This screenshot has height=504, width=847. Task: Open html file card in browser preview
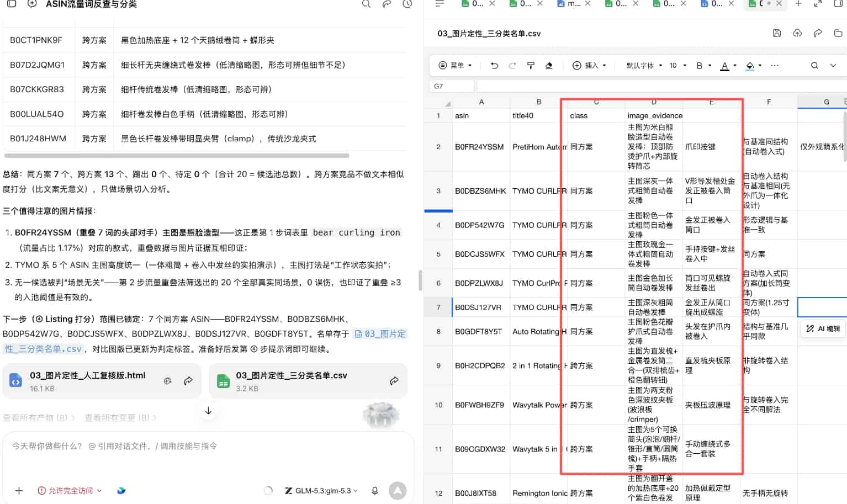pos(168,381)
